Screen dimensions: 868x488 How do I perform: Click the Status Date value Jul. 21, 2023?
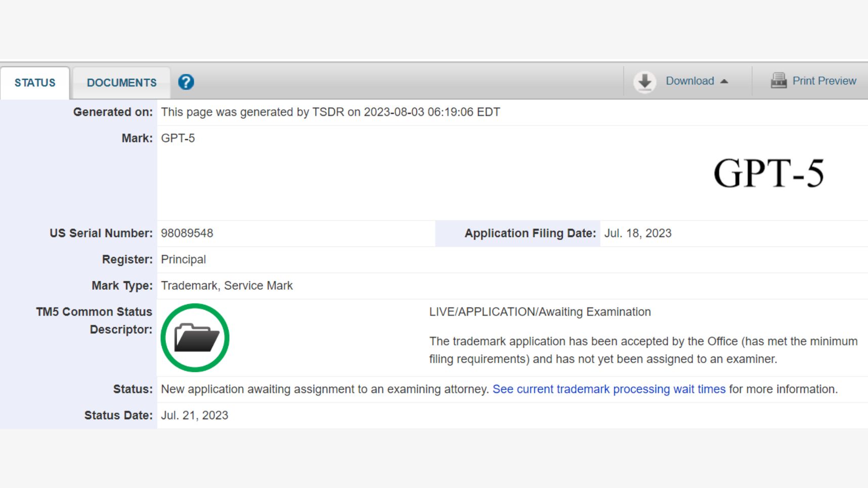click(194, 415)
